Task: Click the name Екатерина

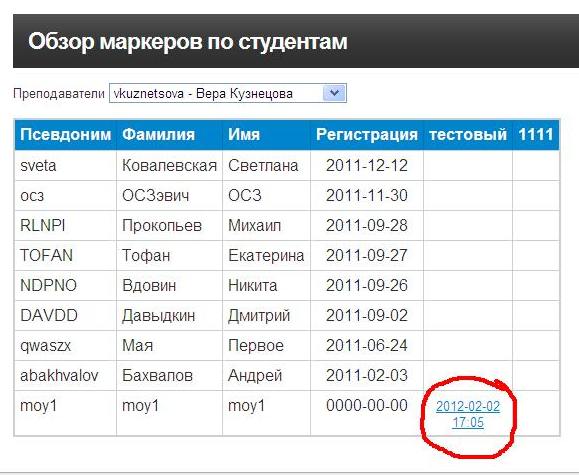Action: [x=266, y=255]
